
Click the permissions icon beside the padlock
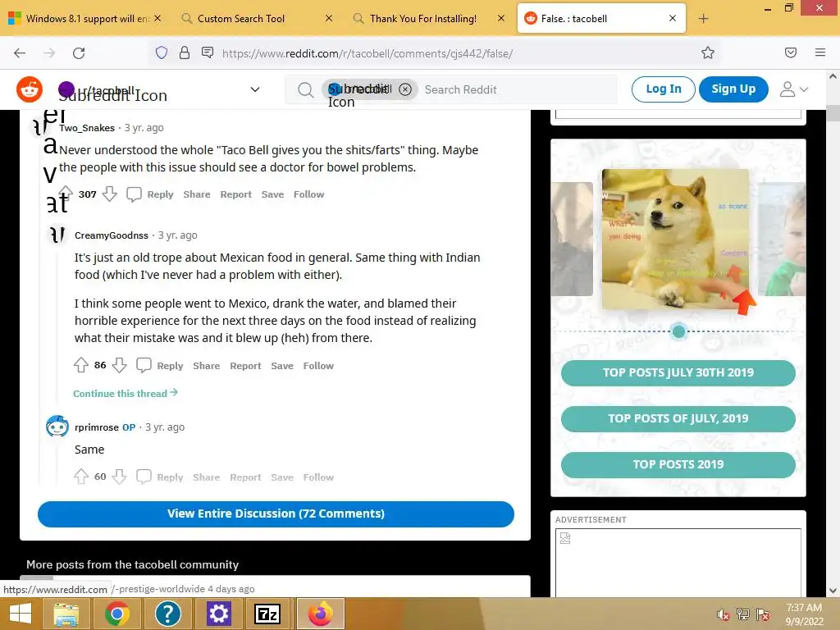coord(208,52)
